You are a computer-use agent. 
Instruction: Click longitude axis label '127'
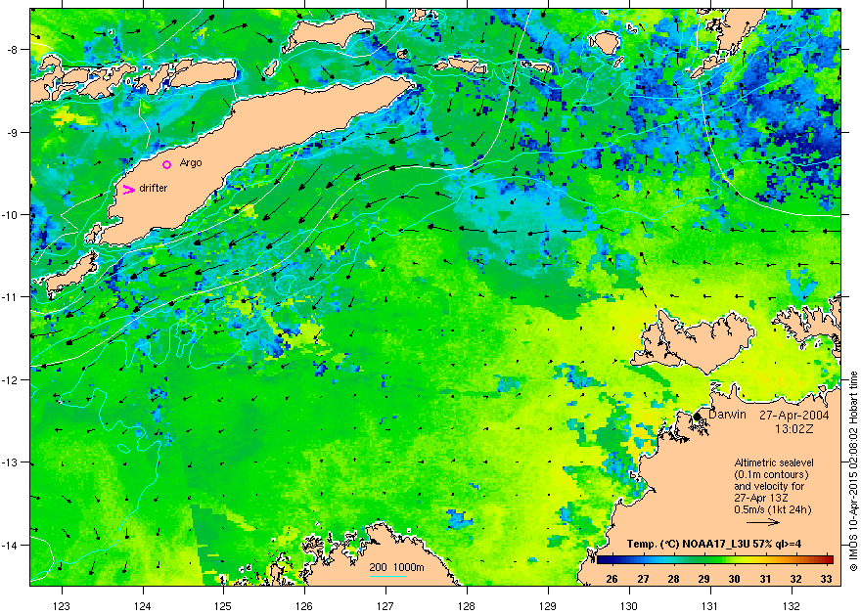click(x=385, y=606)
